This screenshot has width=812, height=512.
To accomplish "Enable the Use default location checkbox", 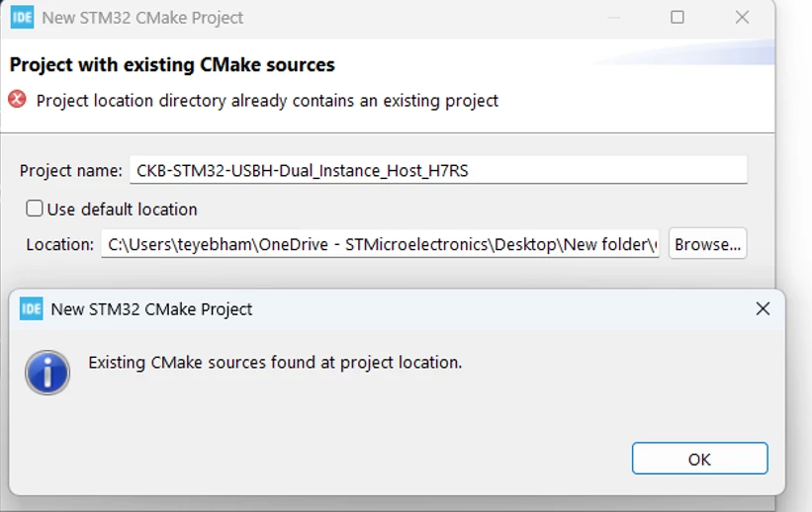I will tap(35, 209).
